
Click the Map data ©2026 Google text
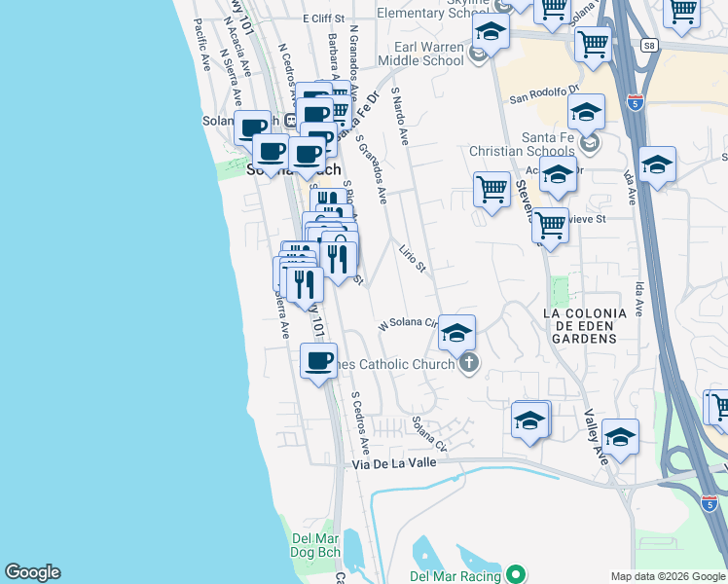[668, 577]
